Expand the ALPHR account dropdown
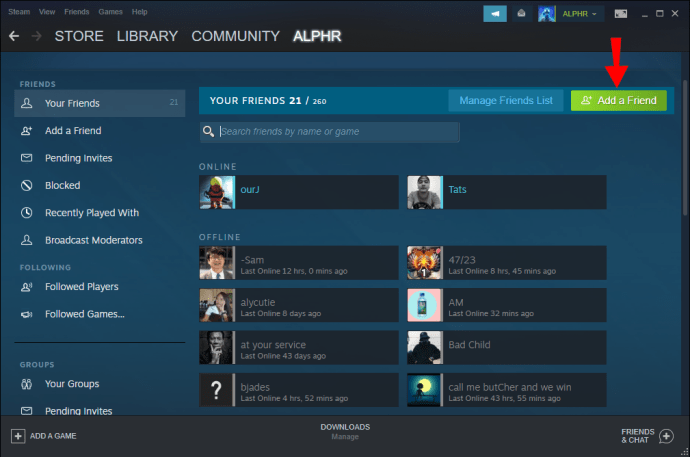The height and width of the screenshot is (457, 690). tap(579, 14)
